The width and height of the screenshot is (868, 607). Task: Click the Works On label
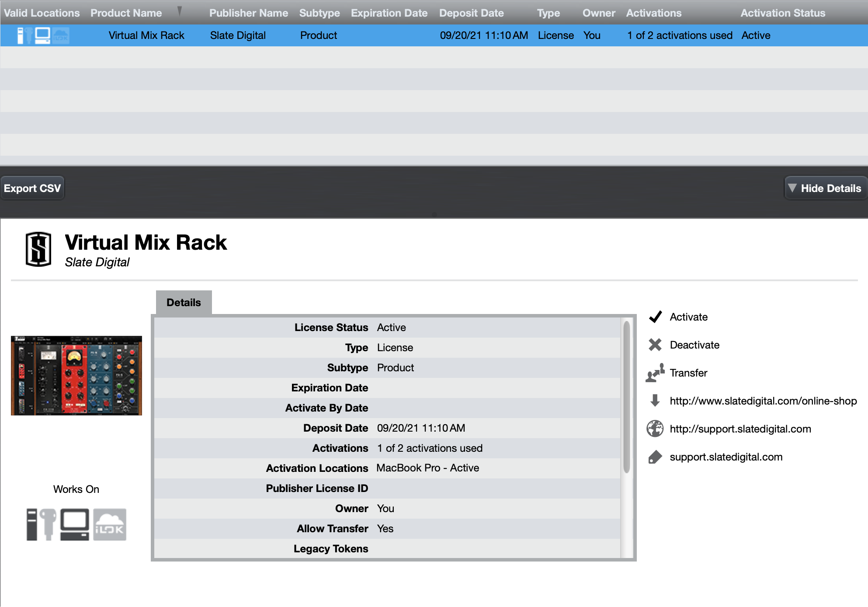[76, 489]
